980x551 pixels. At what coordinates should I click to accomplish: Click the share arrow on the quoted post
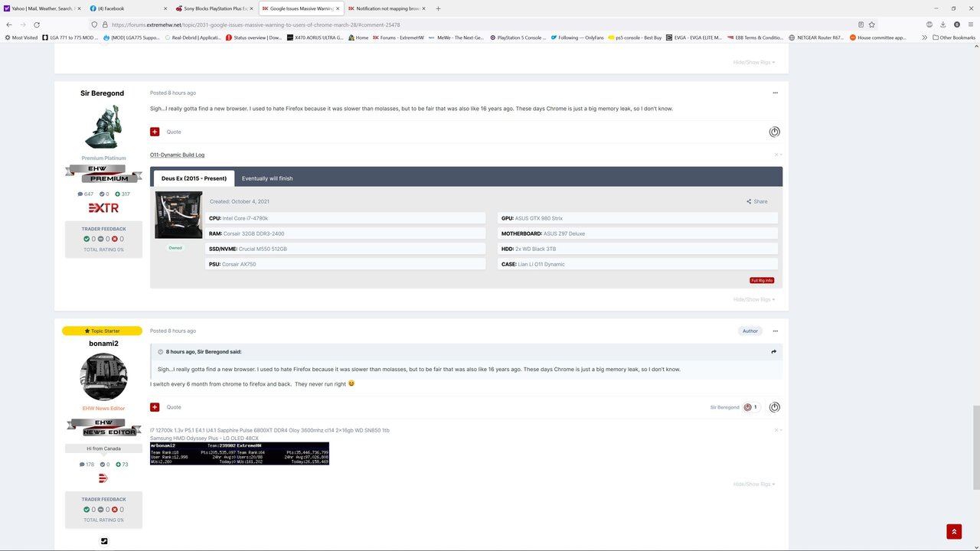(x=773, y=351)
